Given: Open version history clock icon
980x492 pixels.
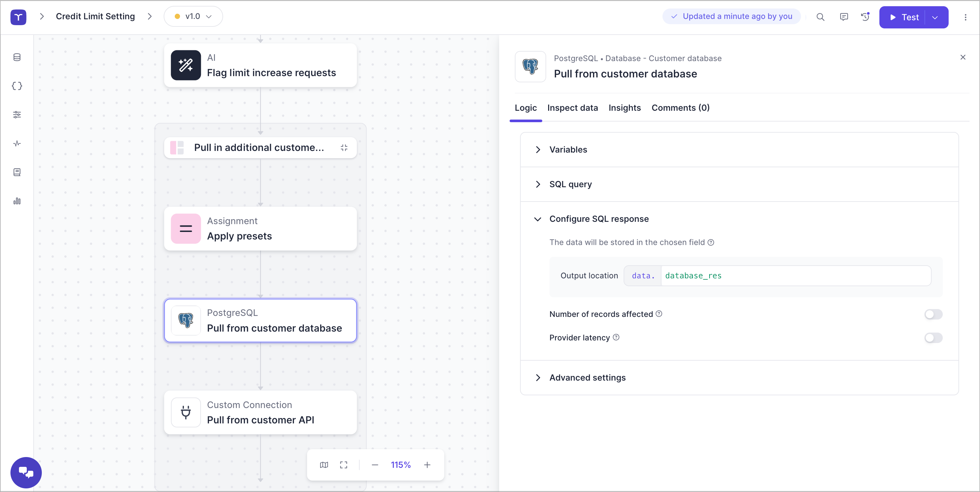Looking at the screenshot, I should click(865, 17).
